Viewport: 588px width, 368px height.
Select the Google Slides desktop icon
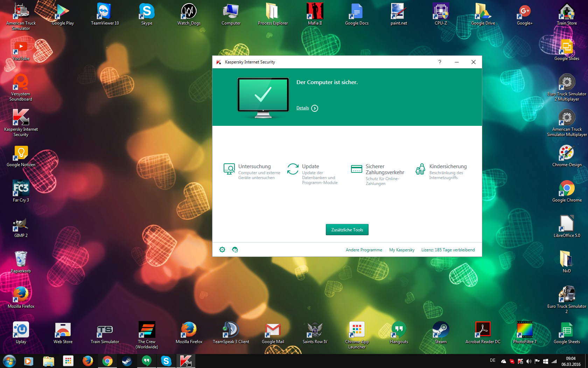[567, 49]
